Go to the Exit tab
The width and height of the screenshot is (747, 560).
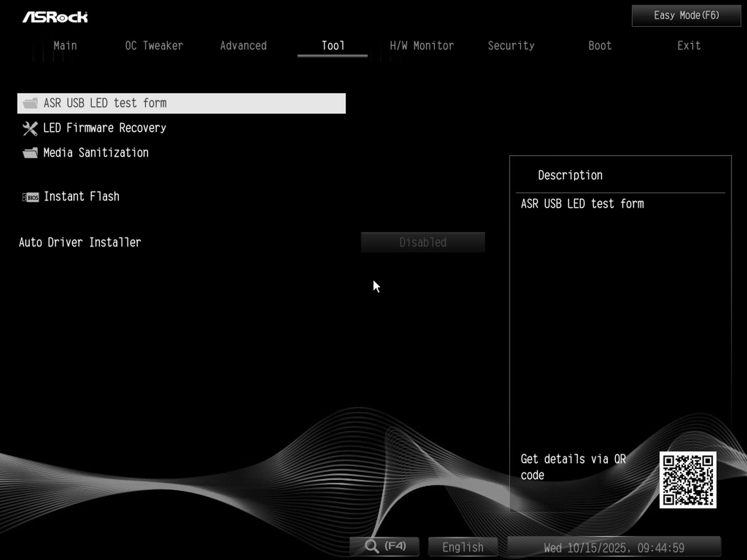click(689, 45)
